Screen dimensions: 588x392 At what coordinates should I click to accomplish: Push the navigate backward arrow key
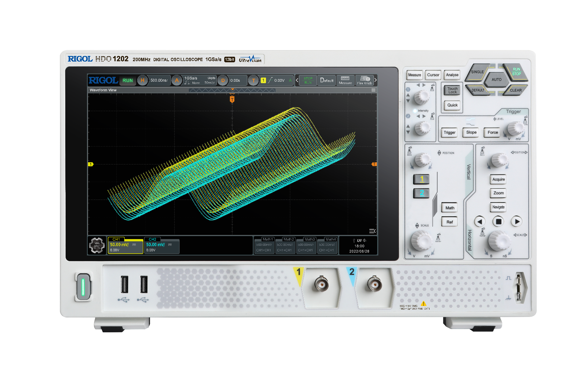click(x=480, y=222)
